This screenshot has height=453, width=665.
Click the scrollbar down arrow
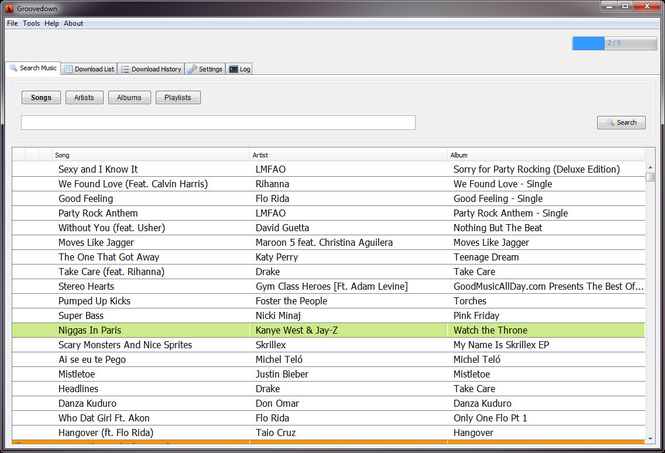(650, 439)
